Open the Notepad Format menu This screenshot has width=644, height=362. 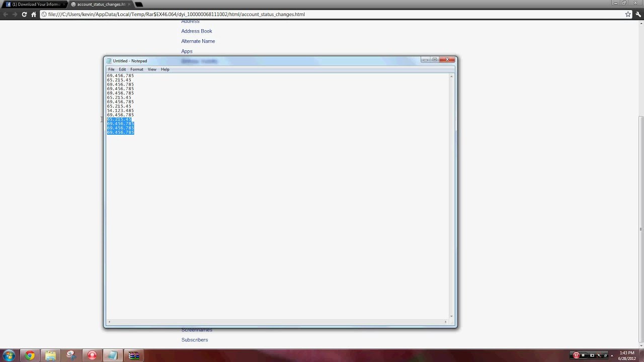click(137, 69)
